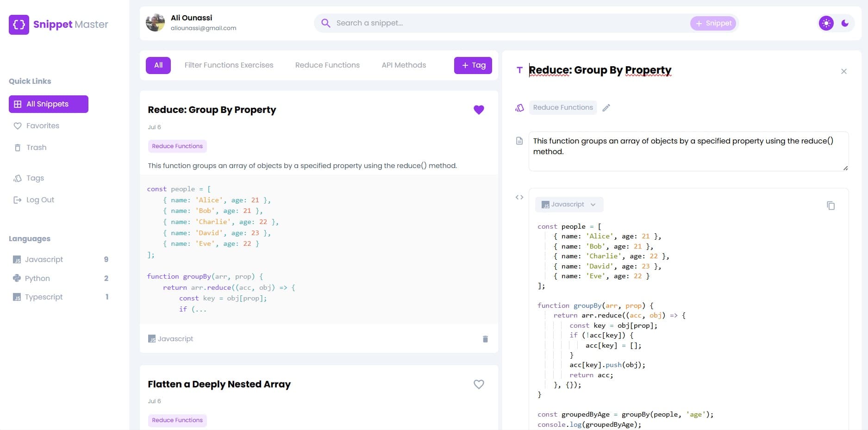Unfavorite Reduce: Group By Property snippet heart
This screenshot has height=430, width=868.
479,110
